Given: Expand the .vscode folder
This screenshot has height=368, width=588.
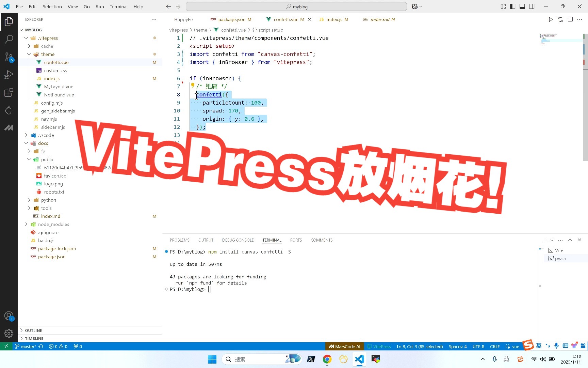Looking at the screenshot, I should point(26,135).
